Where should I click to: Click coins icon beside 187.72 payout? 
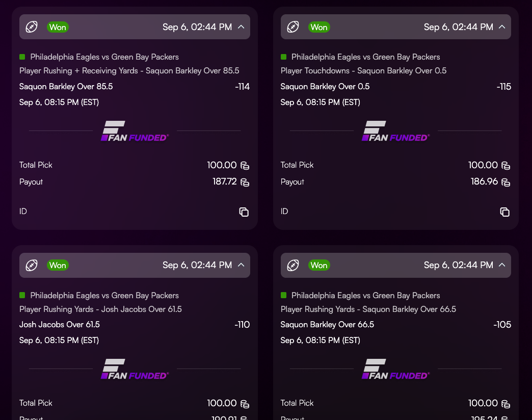pyautogui.click(x=245, y=182)
